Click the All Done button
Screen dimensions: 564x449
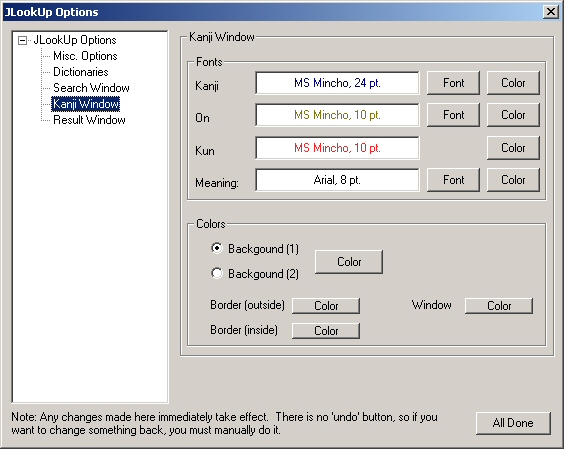(513, 423)
